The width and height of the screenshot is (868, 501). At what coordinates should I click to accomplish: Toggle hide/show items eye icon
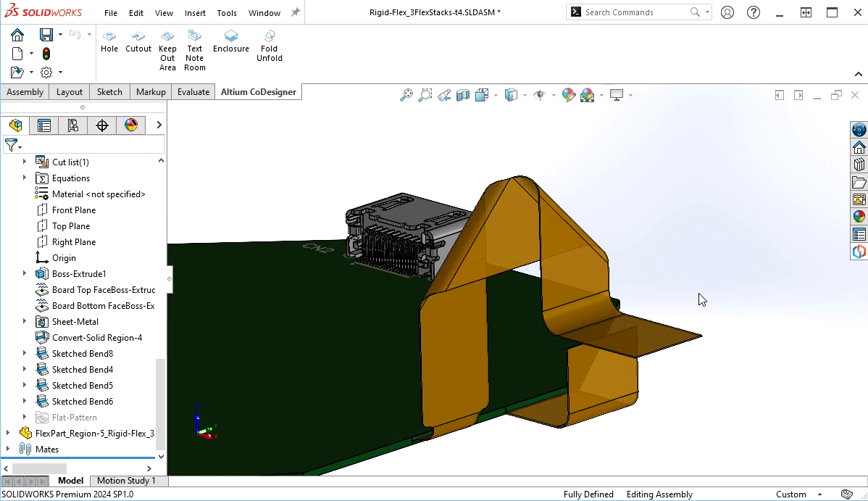click(539, 95)
